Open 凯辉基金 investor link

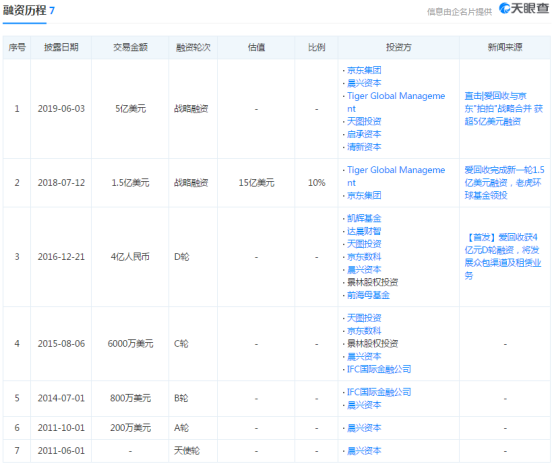(364, 218)
